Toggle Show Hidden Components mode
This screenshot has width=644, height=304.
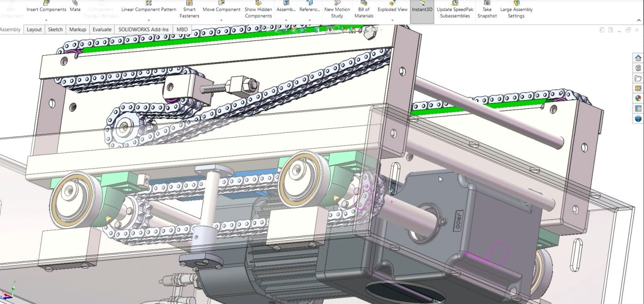[x=258, y=10]
